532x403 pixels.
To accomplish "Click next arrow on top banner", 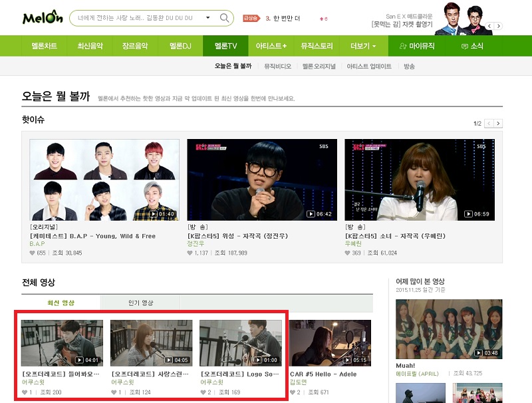I will [x=498, y=26].
